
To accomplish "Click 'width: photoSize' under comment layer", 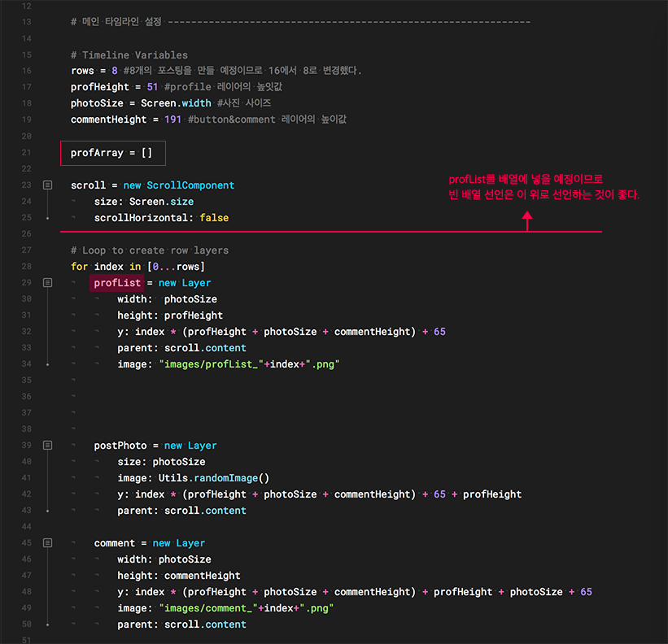I will click(164, 559).
